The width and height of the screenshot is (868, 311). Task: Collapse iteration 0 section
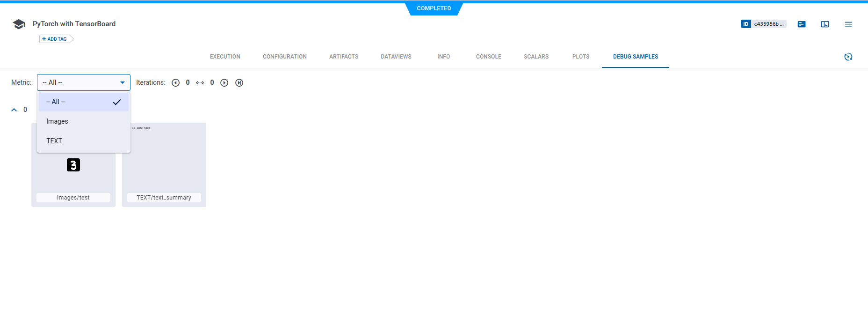click(x=14, y=110)
